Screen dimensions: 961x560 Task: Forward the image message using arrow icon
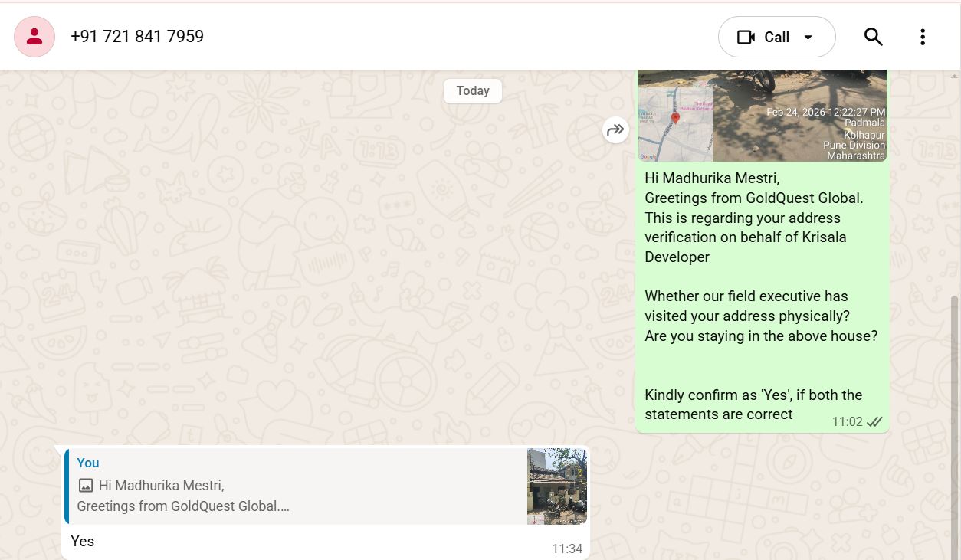(x=615, y=130)
